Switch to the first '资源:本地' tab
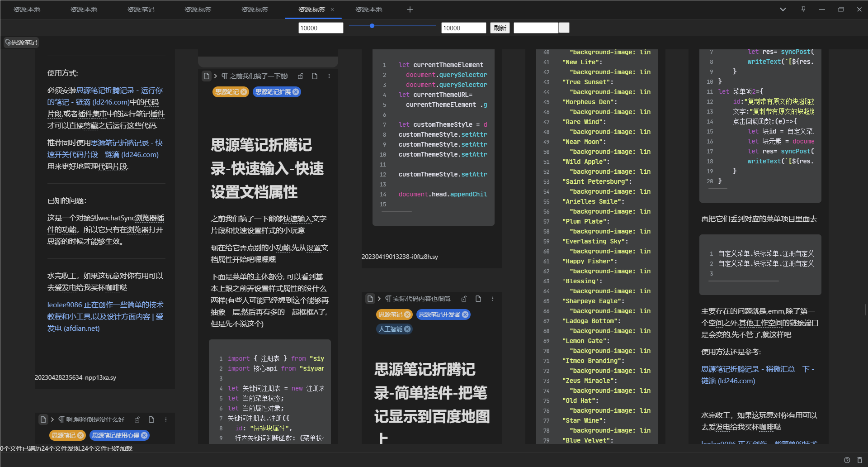The image size is (868, 467). (x=27, y=9)
